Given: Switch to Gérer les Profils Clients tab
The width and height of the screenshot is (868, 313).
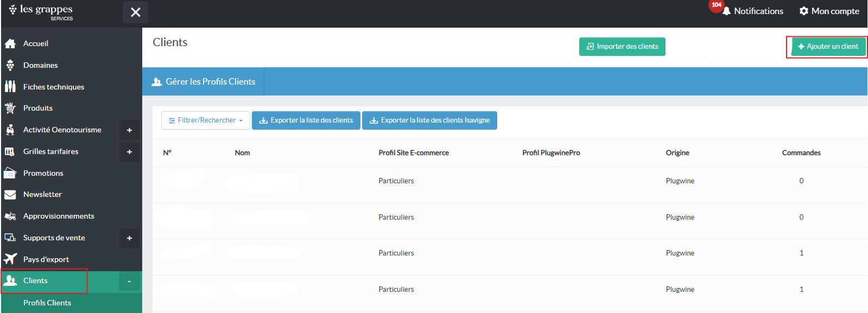Looking at the screenshot, I should [204, 82].
